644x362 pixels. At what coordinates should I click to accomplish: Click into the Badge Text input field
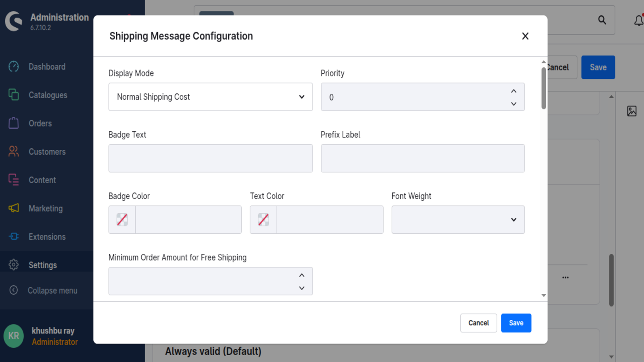(x=211, y=158)
